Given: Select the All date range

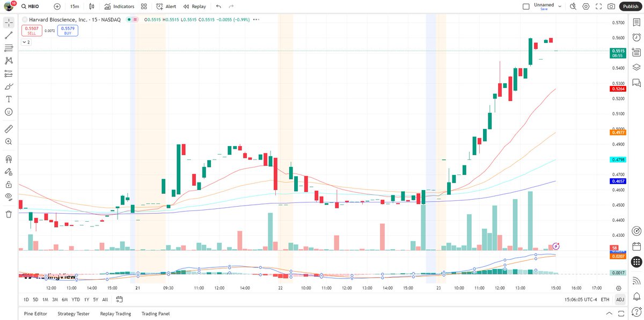Looking at the screenshot, I should coord(105,300).
